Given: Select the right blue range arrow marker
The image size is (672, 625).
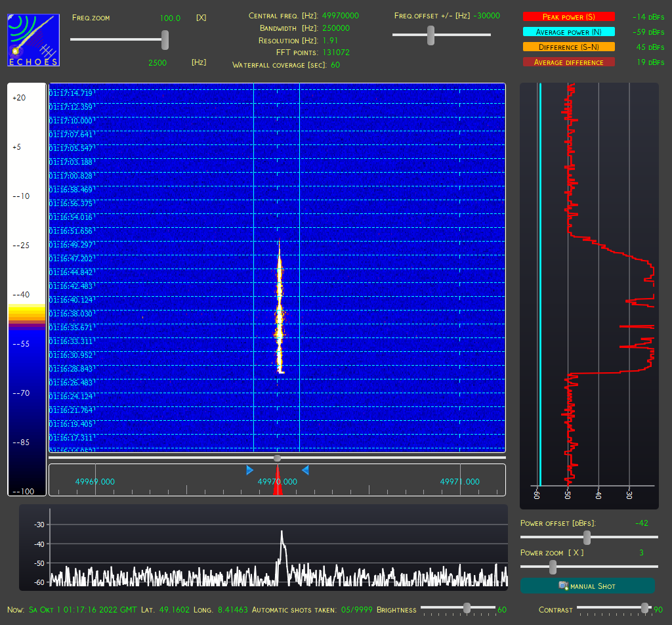Looking at the screenshot, I should click(305, 470).
